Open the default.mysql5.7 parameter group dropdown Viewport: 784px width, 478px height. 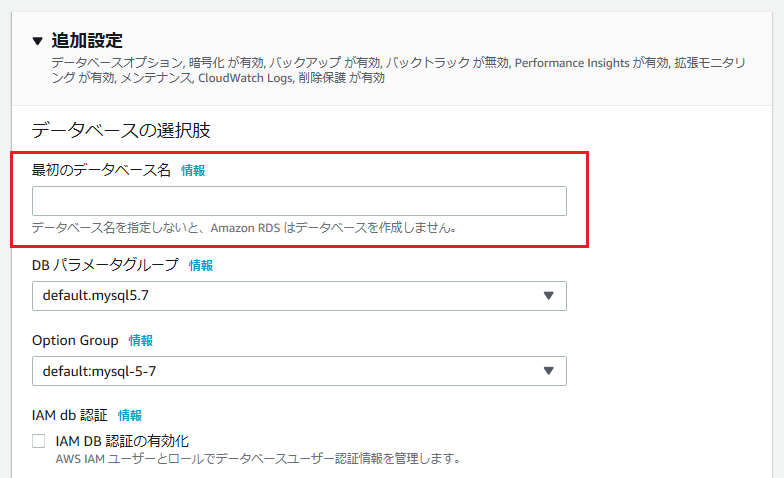pos(299,296)
